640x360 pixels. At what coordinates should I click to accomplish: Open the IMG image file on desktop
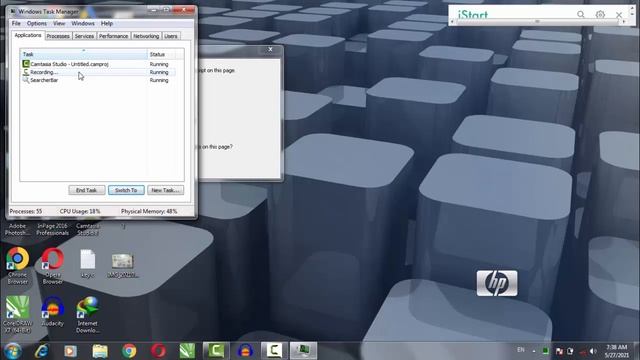tap(122, 265)
